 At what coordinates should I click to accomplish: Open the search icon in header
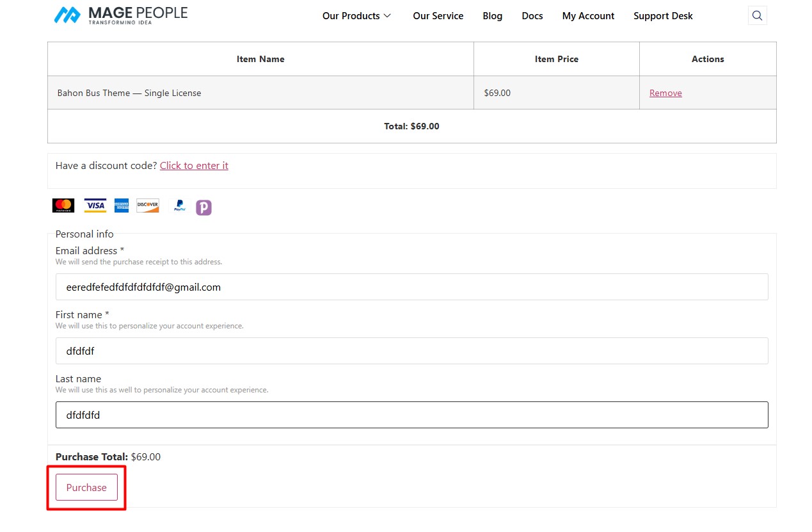pos(757,16)
